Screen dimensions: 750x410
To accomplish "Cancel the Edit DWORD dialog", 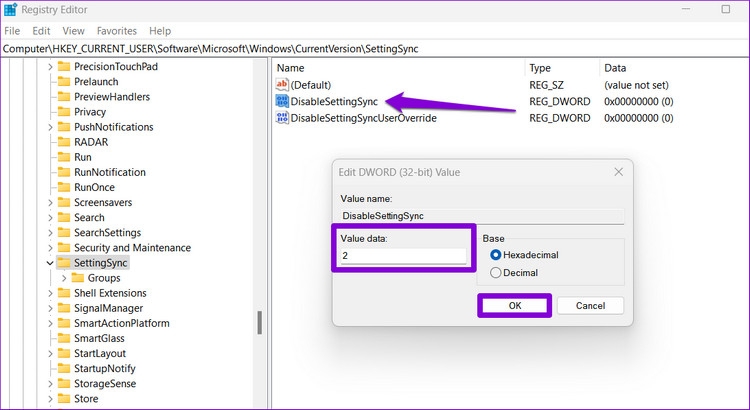I will (590, 306).
